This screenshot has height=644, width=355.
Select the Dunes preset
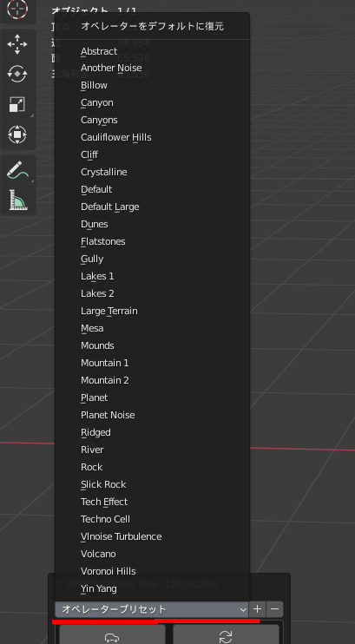(x=152, y=224)
